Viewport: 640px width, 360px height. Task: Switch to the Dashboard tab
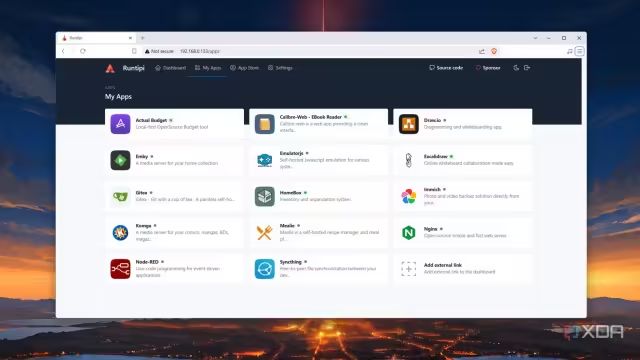point(171,68)
